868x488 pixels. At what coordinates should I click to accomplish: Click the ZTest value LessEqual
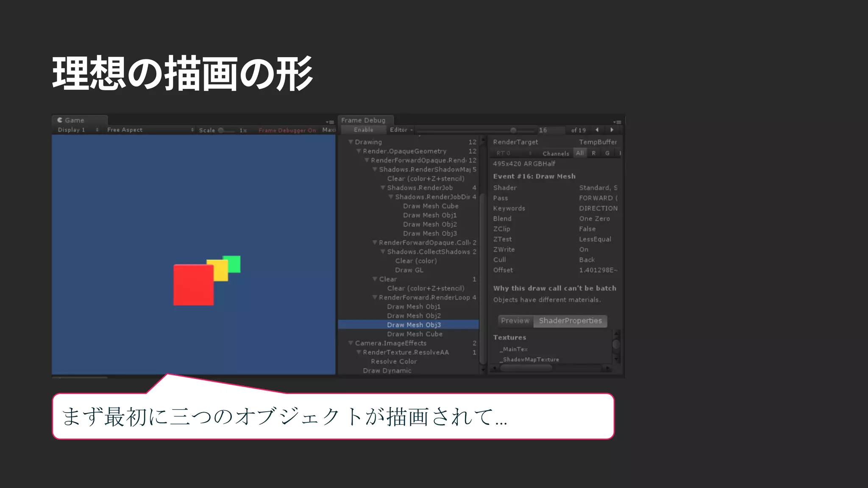coord(595,239)
